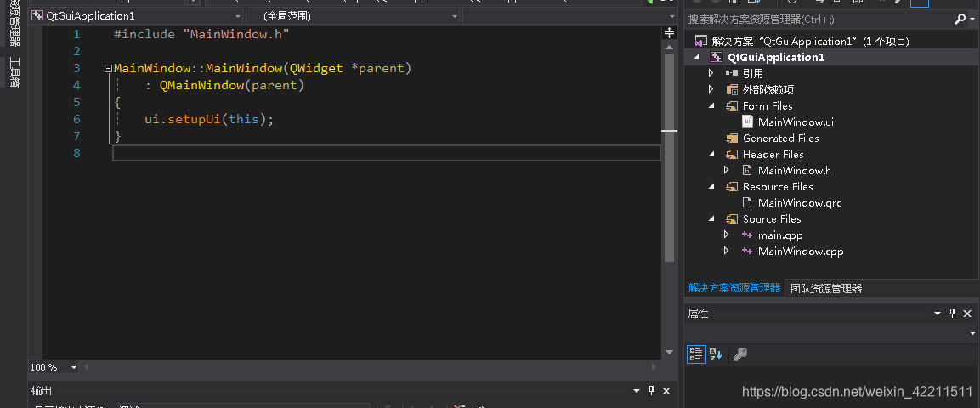This screenshot has width=980, height=408.
Task: Click the split-editor handle above the vertical scrollbar
Action: [x=670, y=32]
